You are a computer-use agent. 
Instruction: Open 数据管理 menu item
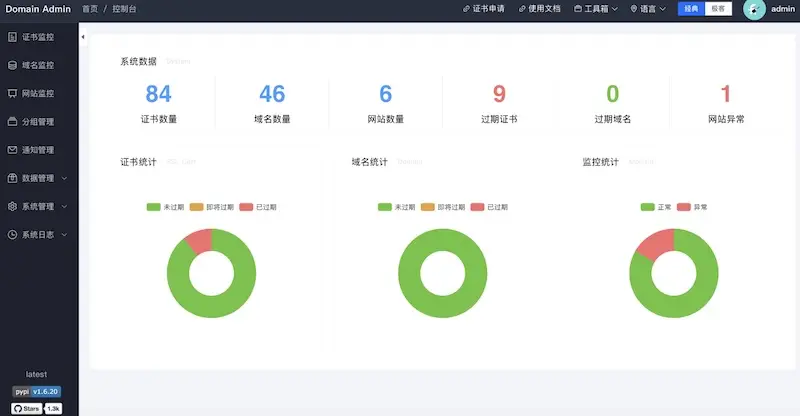39,178
